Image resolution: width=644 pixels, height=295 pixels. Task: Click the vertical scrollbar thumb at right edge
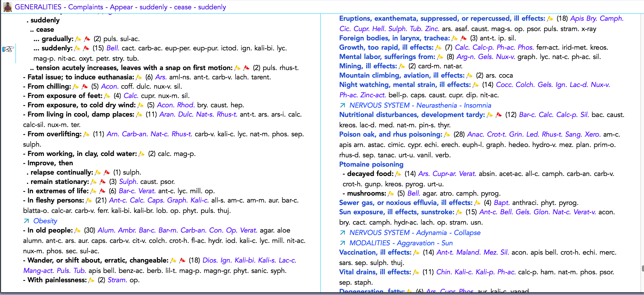pyautogui.click(x=642, y=268)
